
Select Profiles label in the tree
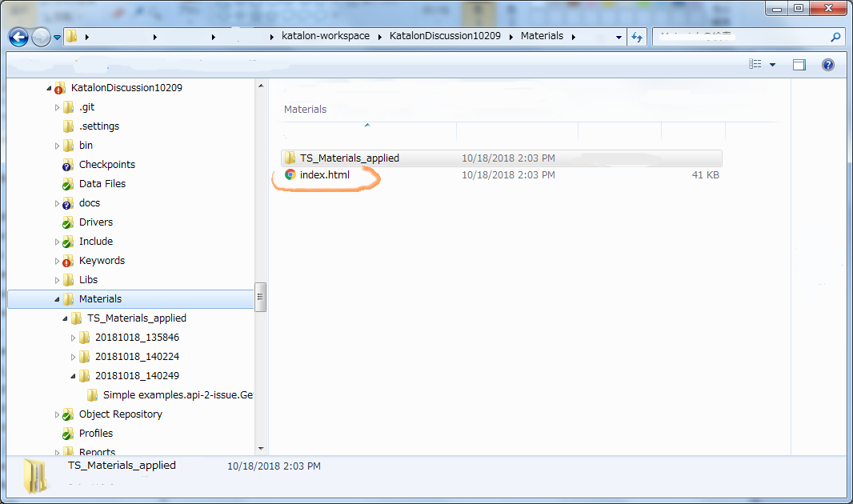click(x=96, y=434)
